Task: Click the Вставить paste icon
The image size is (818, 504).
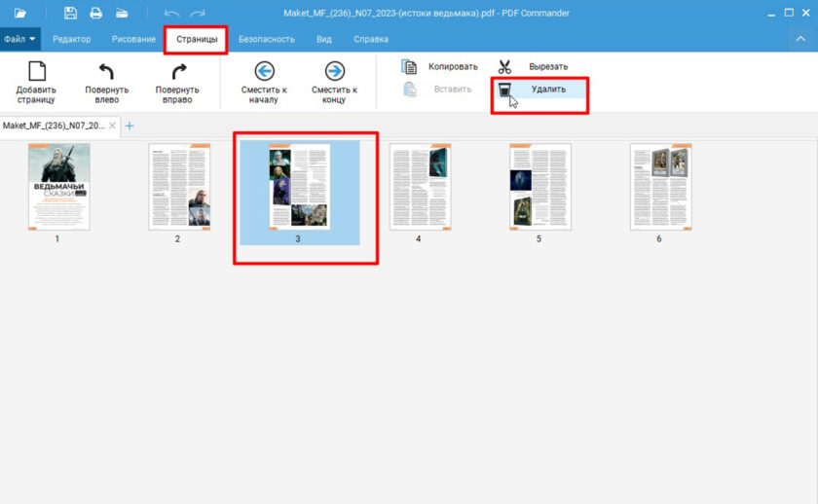Action: (410, 90)
